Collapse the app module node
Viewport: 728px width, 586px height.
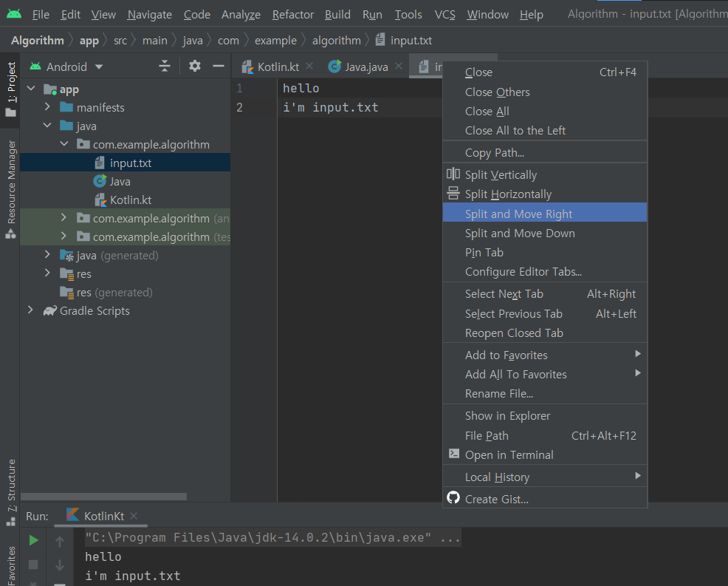[31, 88]
